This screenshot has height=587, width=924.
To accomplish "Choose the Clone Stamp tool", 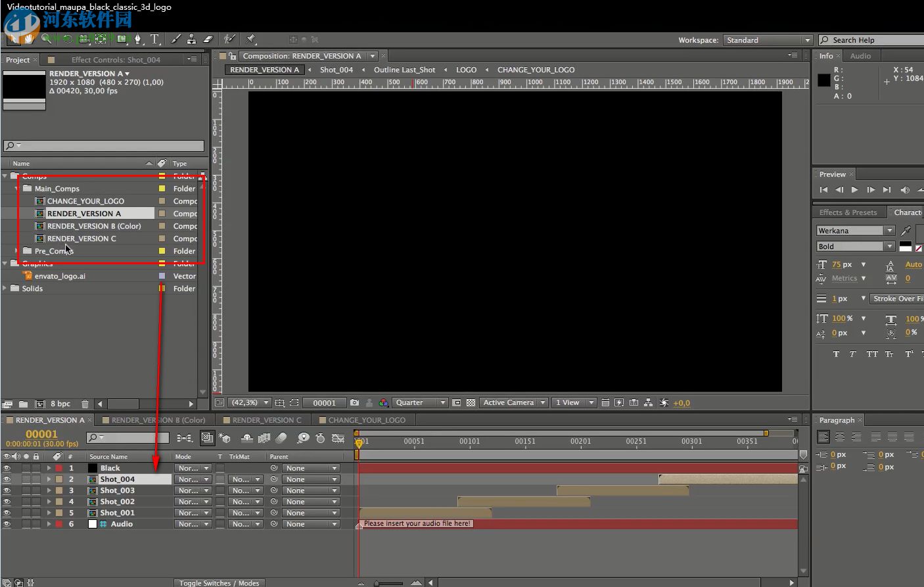I will (191, 39).
